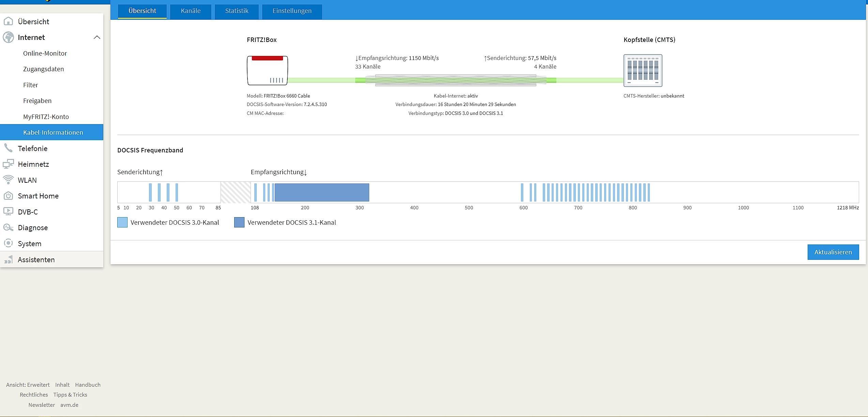
Task: Click the globe icon for Internet
Action: pos(8,37)
